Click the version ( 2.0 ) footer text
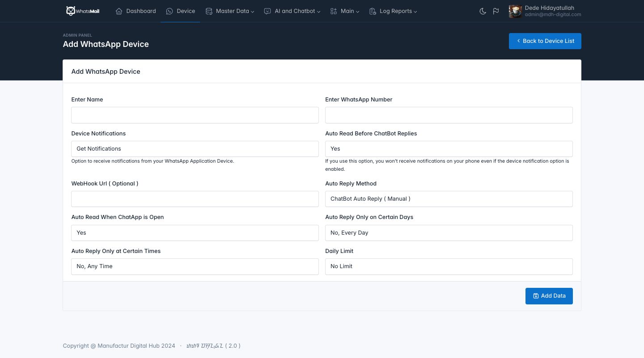The height and width of the screenshot is (358, 644). pos(233,346)
